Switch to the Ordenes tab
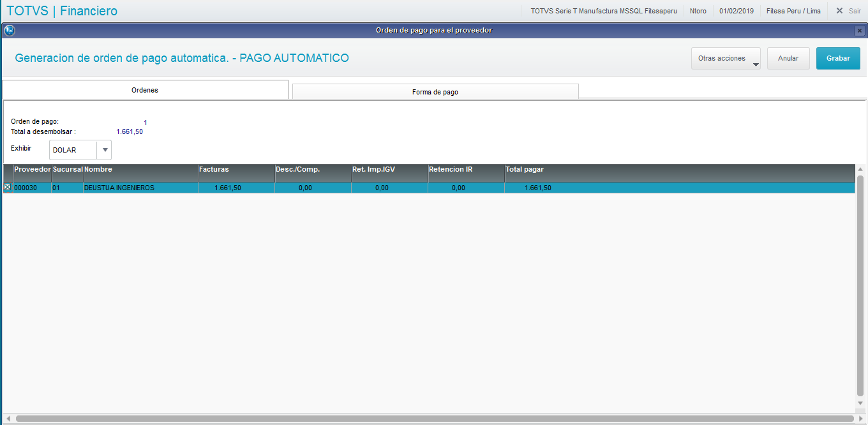This screenshot has width=868, height=425. [145, 90]
